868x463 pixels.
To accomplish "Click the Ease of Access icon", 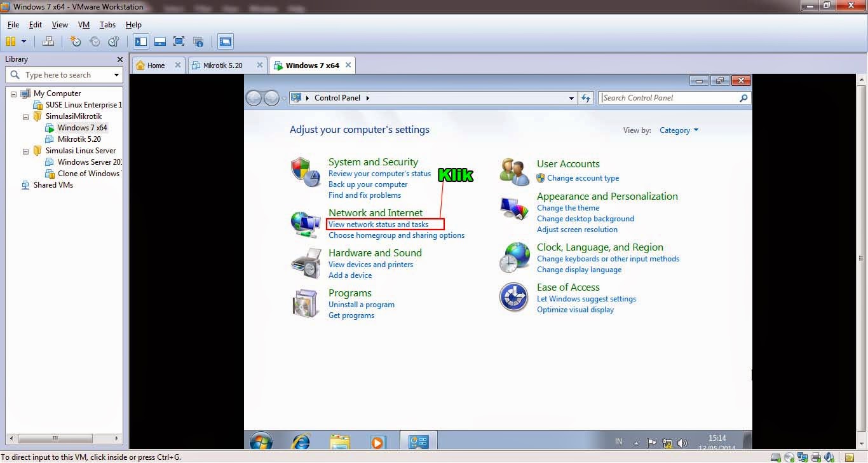I will [x=514, y=298].
